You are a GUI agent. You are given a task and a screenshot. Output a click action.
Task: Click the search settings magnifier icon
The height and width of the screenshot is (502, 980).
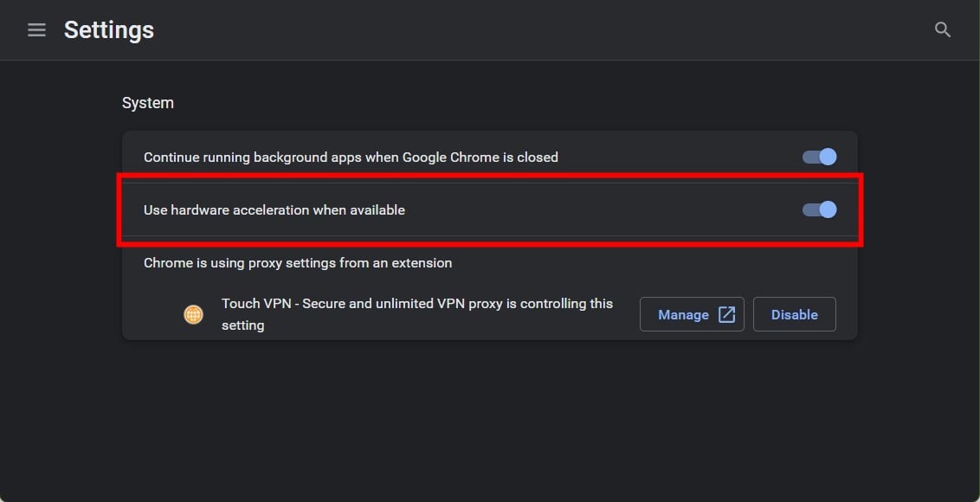point(943,29)
